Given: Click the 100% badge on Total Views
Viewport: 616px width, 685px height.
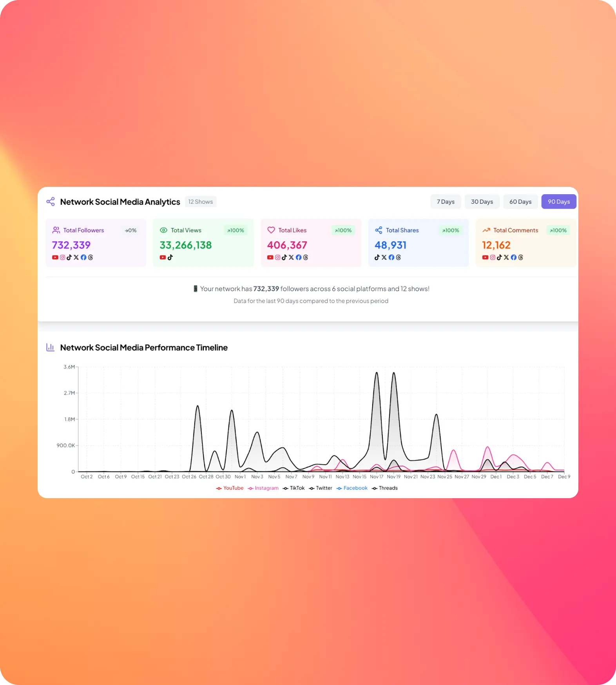Looking at the screenshot, I should click(236, 230).
